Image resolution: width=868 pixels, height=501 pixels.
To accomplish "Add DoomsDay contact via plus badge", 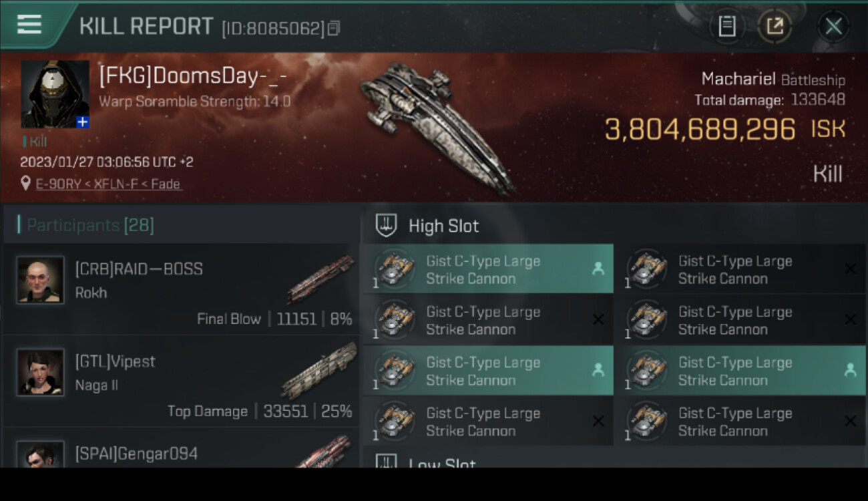I will point(82,122).
